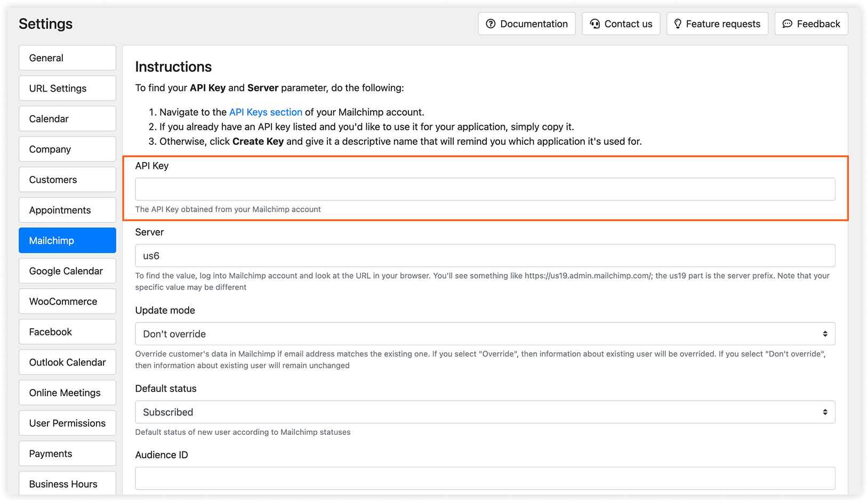Open the Documentation button label
This screenshot has width=868, height=502.
point(534,24)
